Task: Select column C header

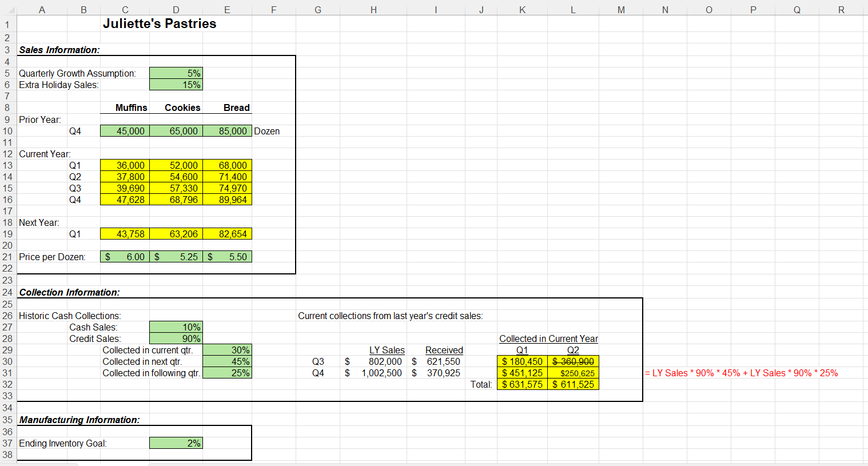Action: pos(125,9)
